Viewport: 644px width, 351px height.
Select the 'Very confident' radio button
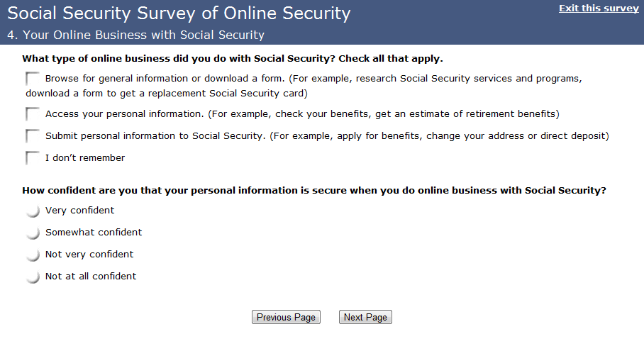point(33,211)
